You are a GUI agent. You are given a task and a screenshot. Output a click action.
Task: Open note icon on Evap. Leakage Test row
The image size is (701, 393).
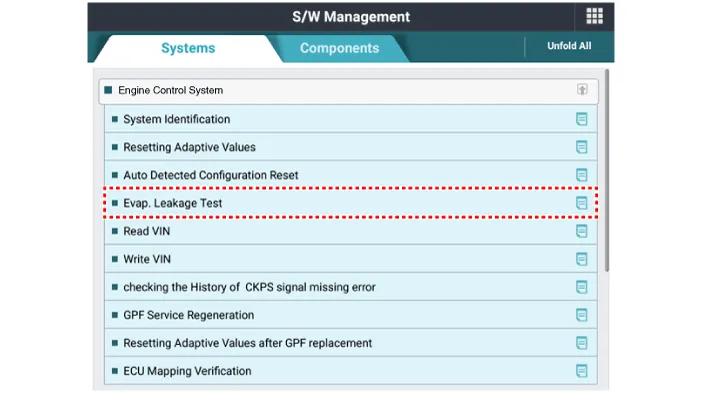pos(581,203)
